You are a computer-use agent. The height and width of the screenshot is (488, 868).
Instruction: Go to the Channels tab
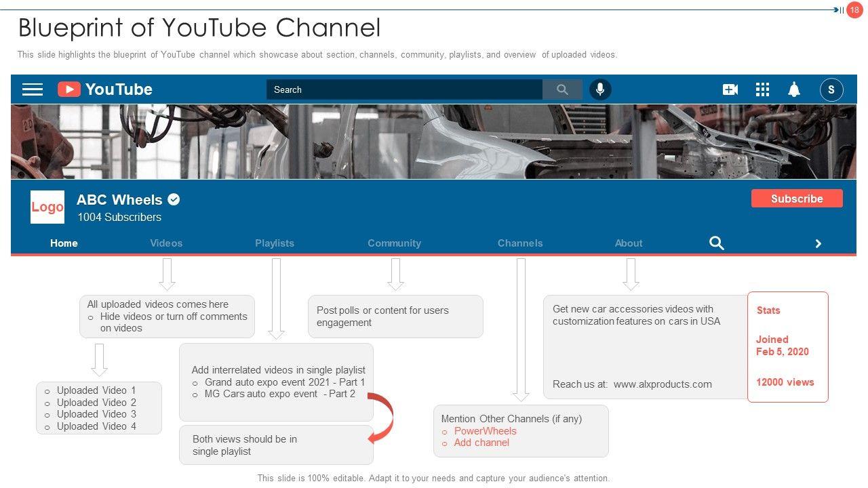[x=520, y=243]
